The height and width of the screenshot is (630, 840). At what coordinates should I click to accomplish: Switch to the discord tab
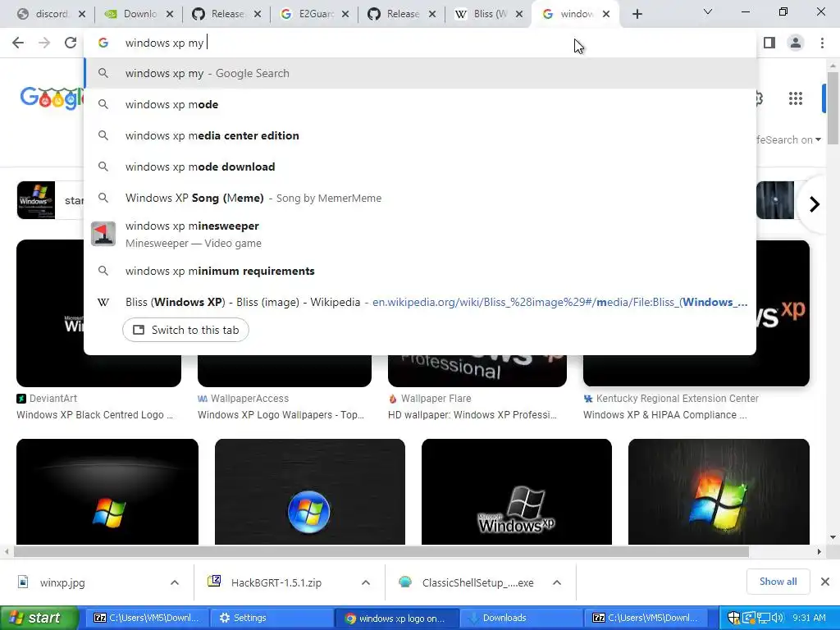coord(51,15)
